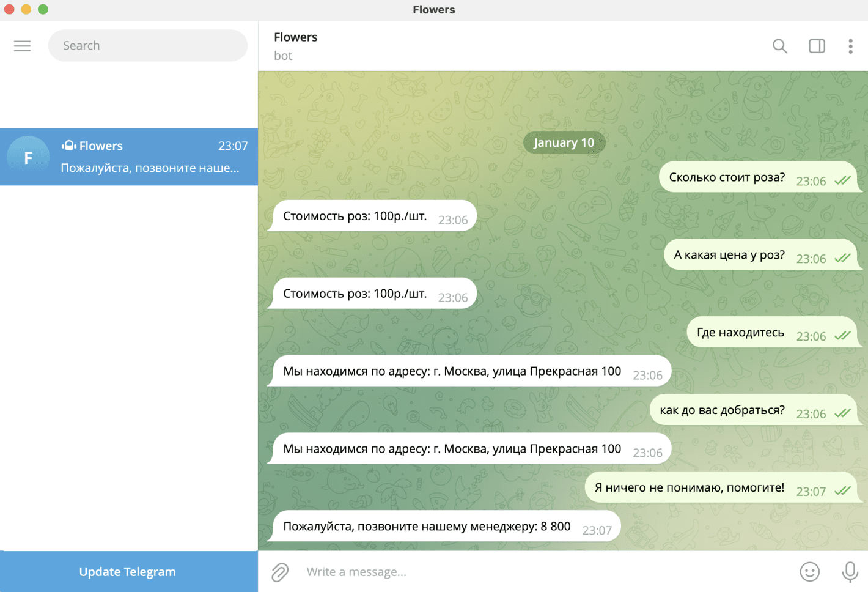Toggle the chat info side panel icon
Image resolution: width=868 pixels, height=592 pixels.
pos(817,45)
